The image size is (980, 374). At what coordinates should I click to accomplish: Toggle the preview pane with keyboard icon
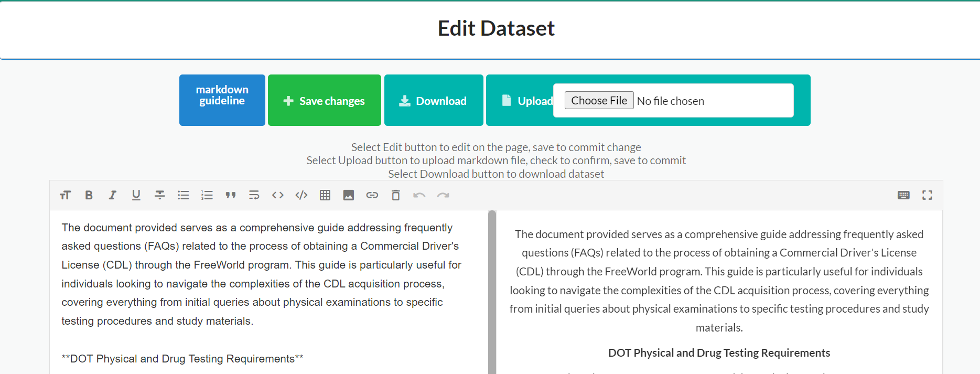click(x=903, y=195)
